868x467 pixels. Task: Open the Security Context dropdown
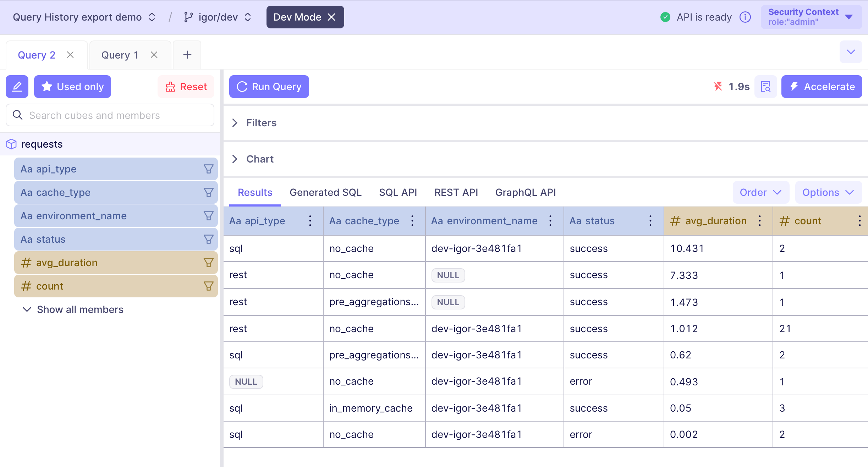point(811,17)
